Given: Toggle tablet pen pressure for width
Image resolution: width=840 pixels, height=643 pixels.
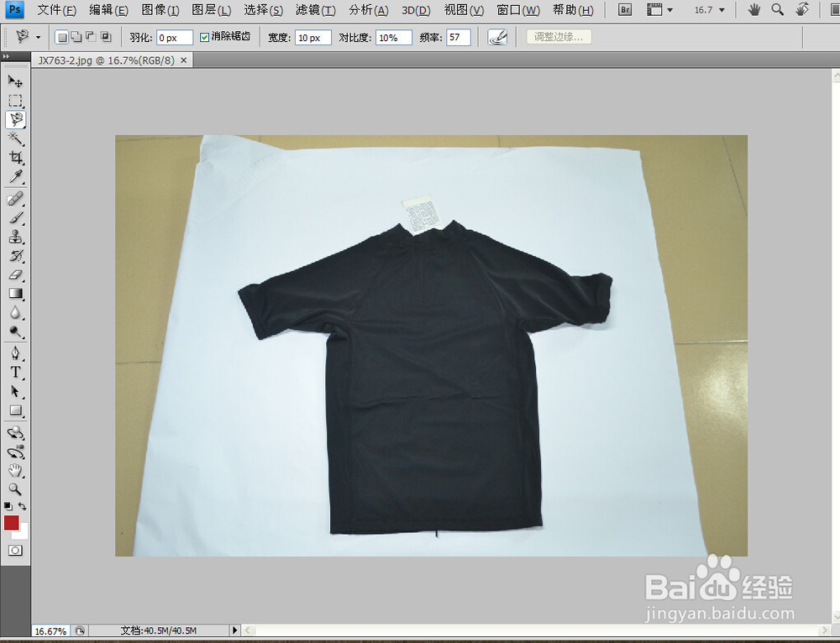Looking at the screenshot, I should pyautogui.click(x=497, y=37).
